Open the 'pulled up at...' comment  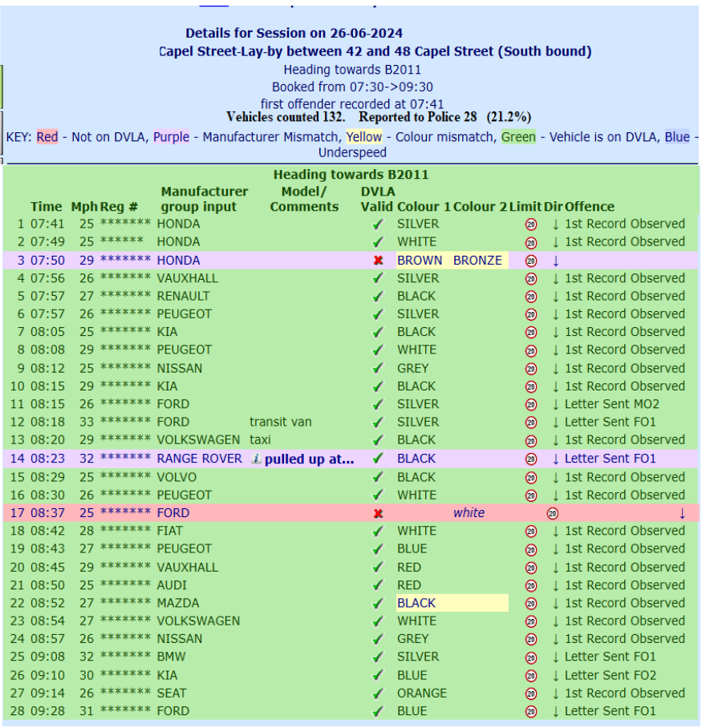click(310, 459)
